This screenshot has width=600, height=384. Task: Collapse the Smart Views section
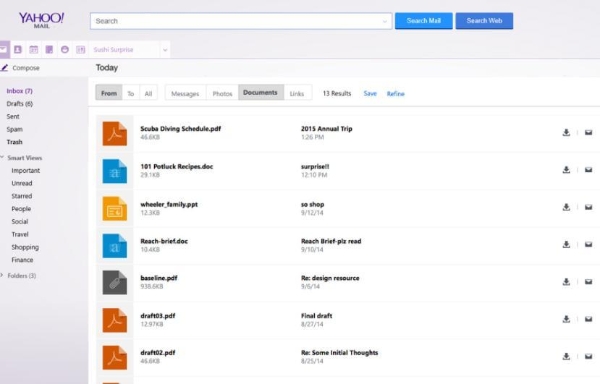pyautogui.click(x=2, y=157)
